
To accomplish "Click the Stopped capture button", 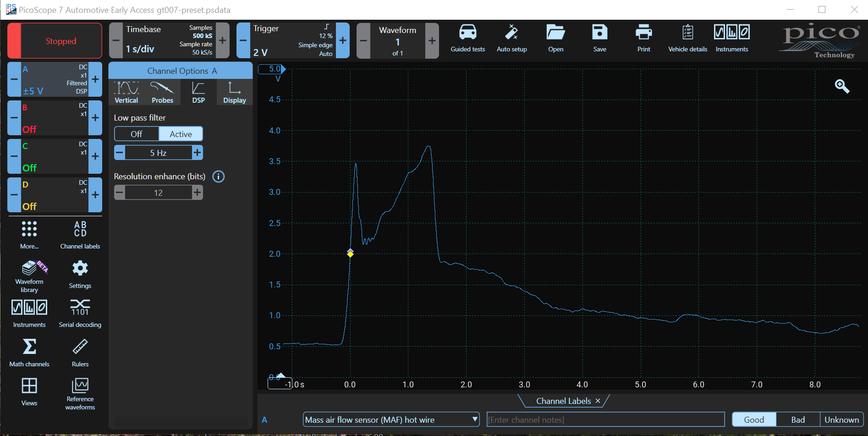I will 55,41.
